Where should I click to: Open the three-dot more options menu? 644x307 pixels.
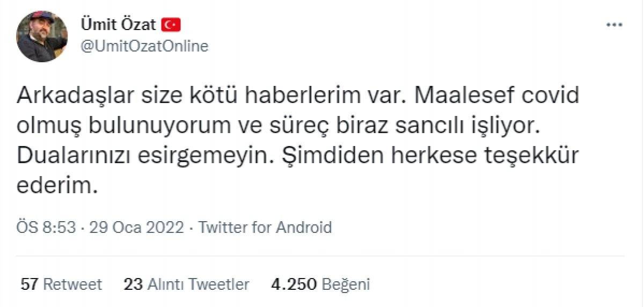click(x=614, y=25)
